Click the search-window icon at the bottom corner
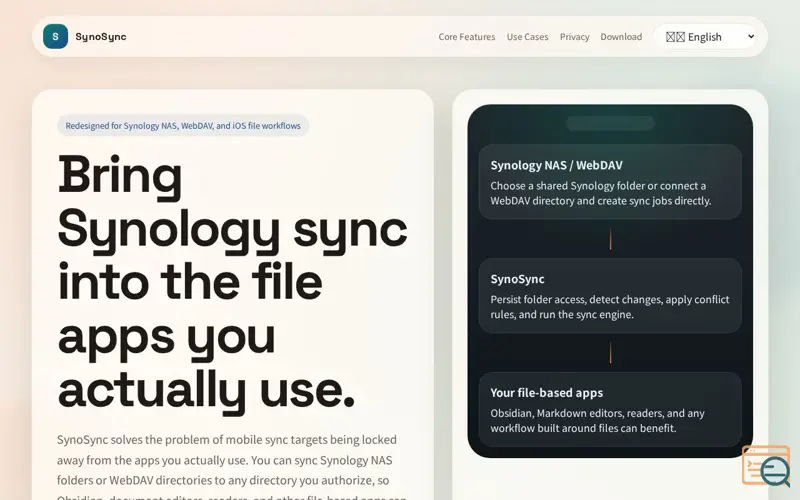Image resolution: width=800 pixels, height=500 pixels. tap(766, 466)
